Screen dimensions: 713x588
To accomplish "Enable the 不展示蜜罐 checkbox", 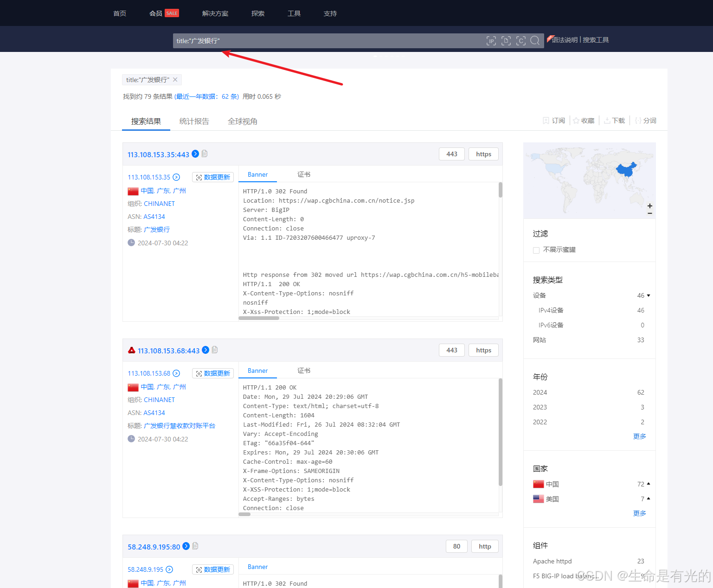I will (536, 250).
